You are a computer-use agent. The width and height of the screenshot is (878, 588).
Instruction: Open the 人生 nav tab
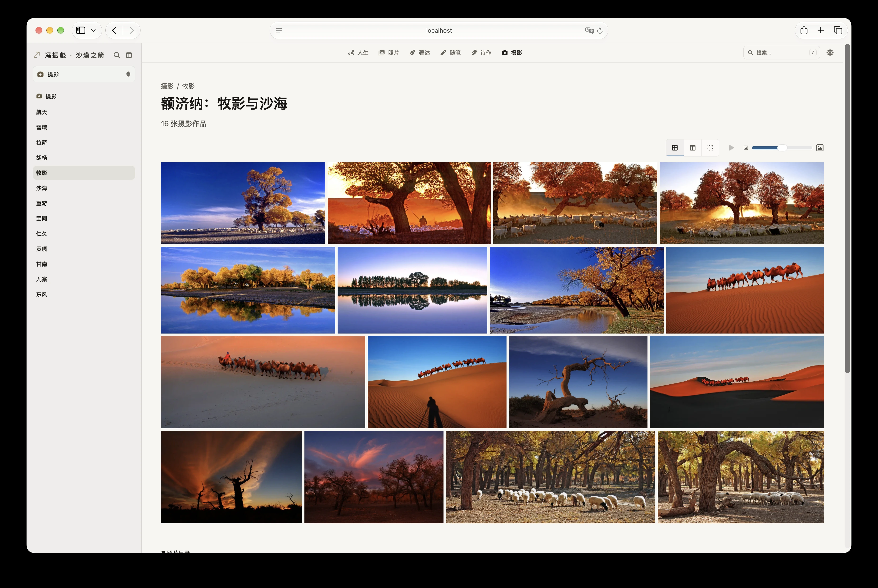[x=358, y=53]
